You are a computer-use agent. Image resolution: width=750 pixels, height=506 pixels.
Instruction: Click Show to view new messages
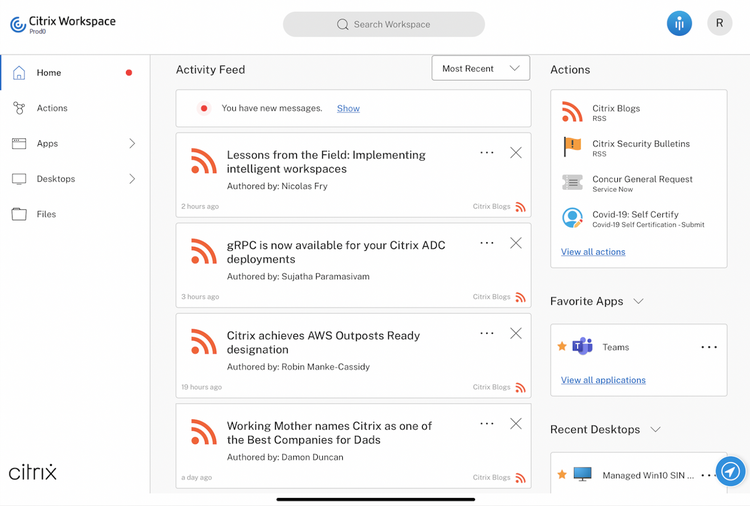348,109
